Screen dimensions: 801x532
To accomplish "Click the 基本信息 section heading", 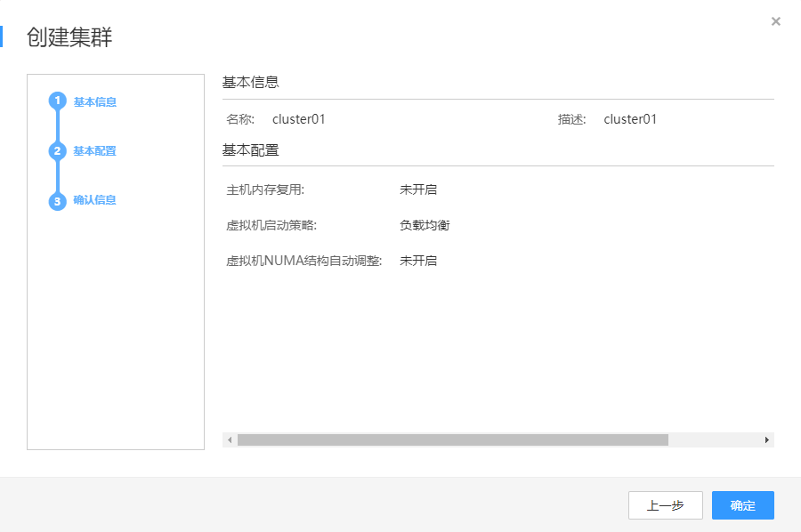I will click(250, 82).
